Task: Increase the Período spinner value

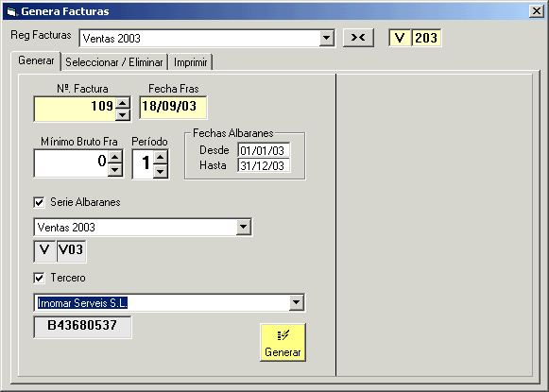Action: (161, 157)
